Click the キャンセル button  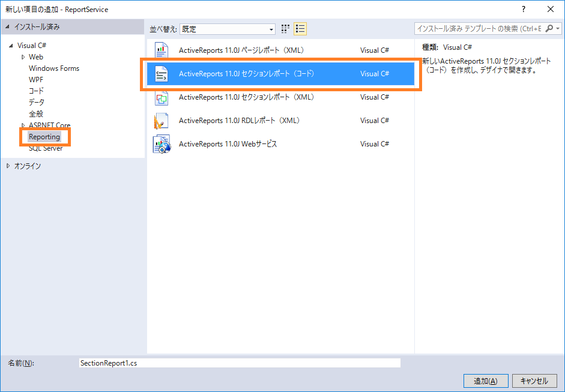[534, 381]
